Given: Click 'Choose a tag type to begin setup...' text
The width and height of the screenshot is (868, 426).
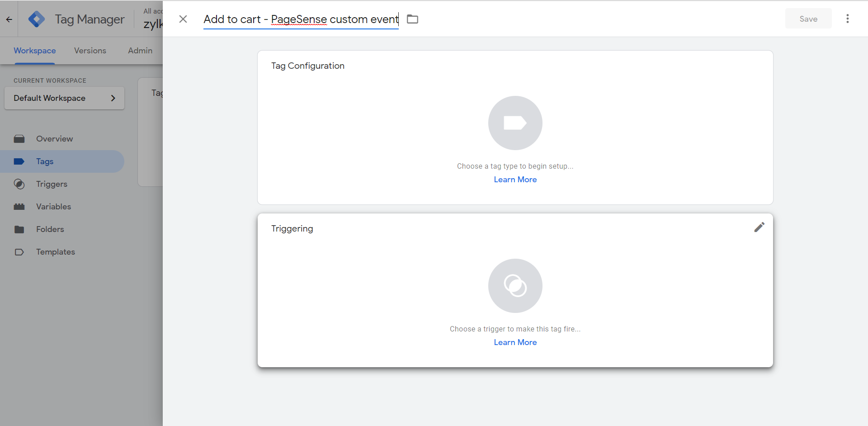Looking at the screenshot, I should click(x=515, y=166).
